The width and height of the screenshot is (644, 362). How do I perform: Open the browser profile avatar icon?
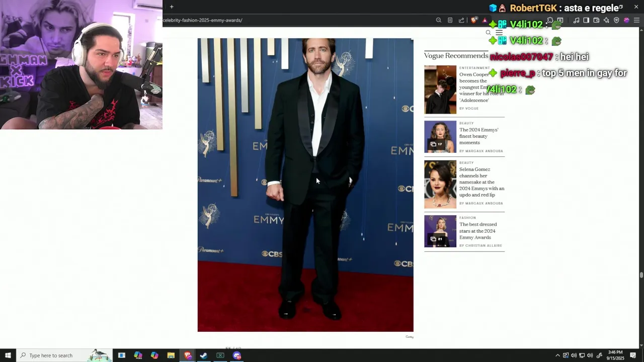[626, 20]
